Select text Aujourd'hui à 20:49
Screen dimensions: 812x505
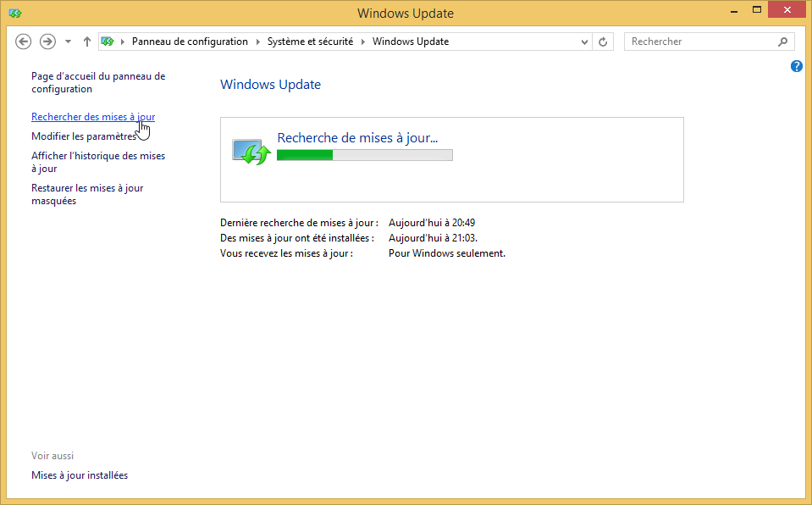coord(432,223)
